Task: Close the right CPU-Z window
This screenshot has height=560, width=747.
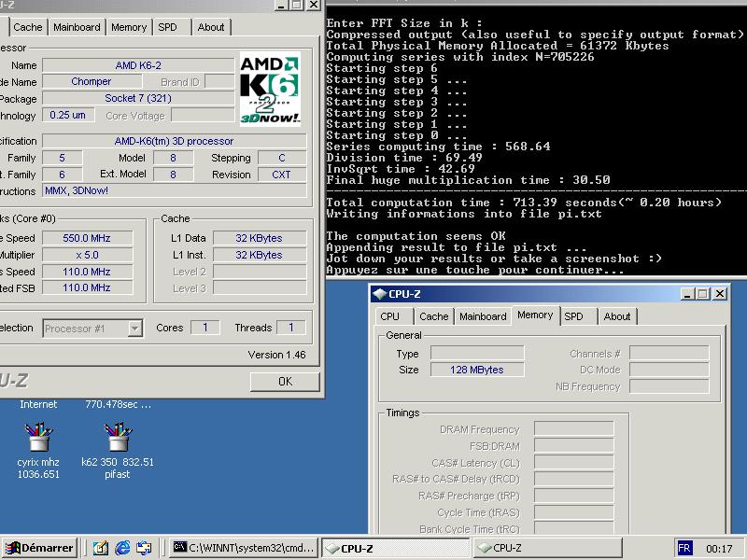Action: tap(720, 294)
